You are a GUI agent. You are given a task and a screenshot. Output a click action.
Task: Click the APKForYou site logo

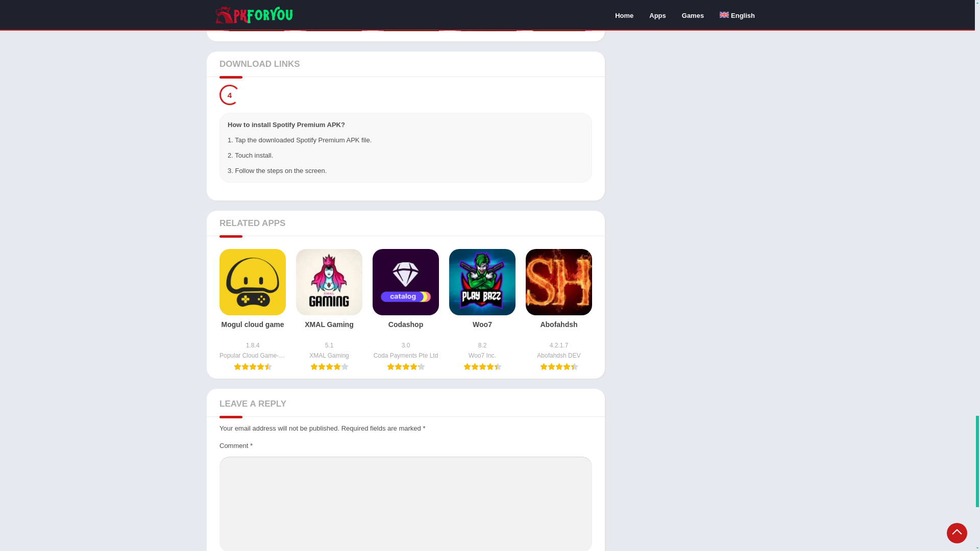(254, 15)
